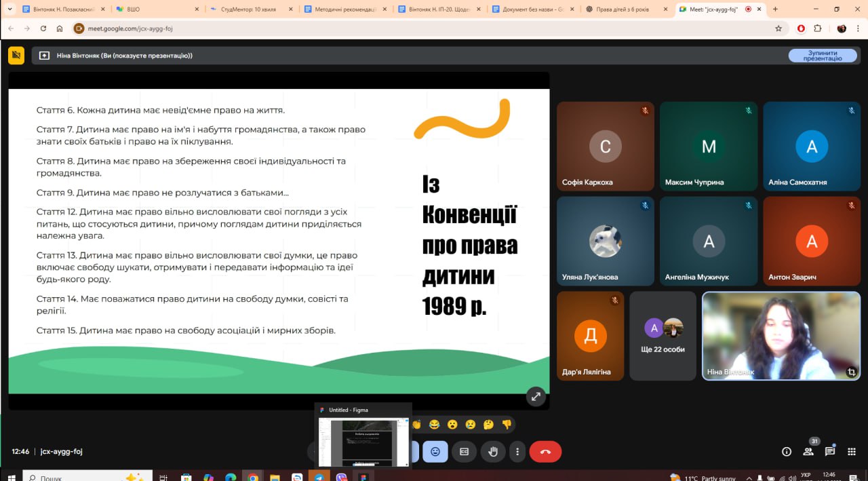Open the meeting details info icon
This screenshot has height=481, width=868.
tap(787, 451)
